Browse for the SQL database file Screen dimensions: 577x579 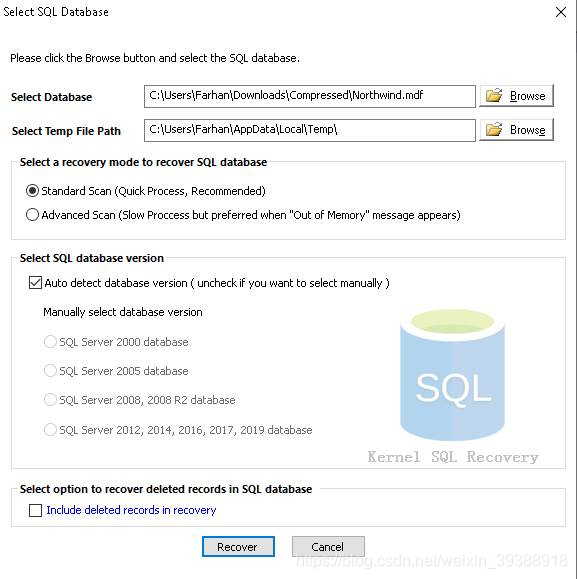[516, 96]
